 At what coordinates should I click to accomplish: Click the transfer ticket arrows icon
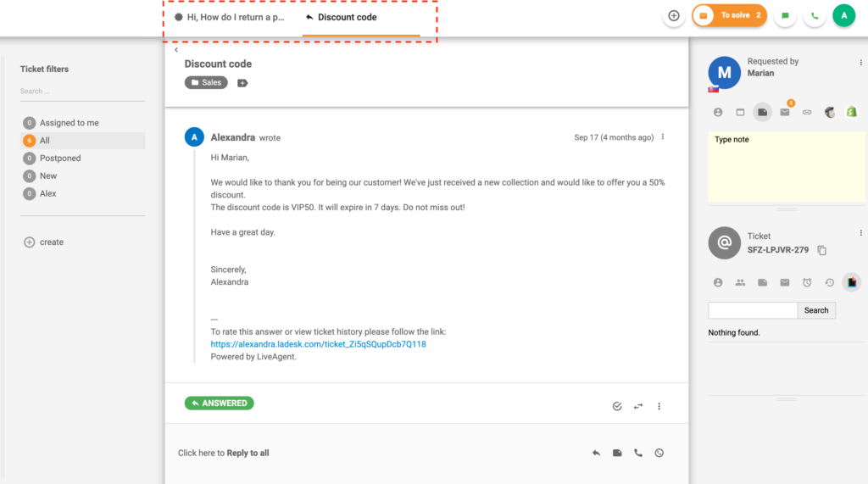tap(638, 406)
